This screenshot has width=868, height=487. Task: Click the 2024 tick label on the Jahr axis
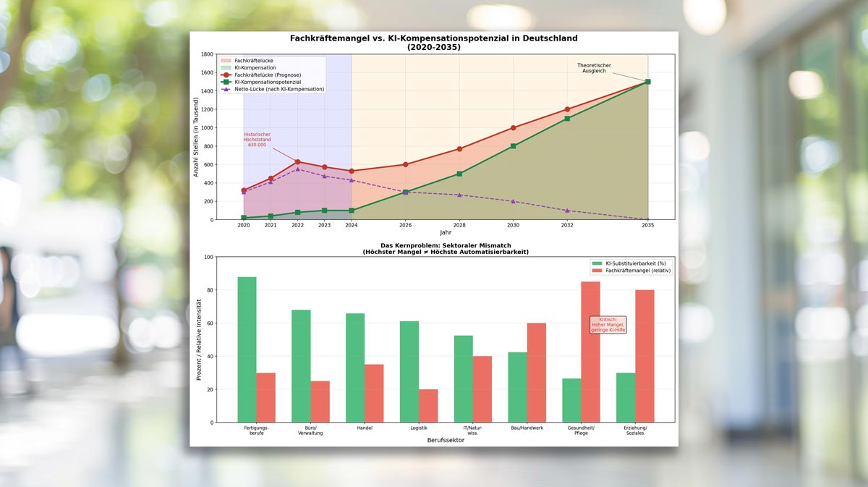click(352, 225)
